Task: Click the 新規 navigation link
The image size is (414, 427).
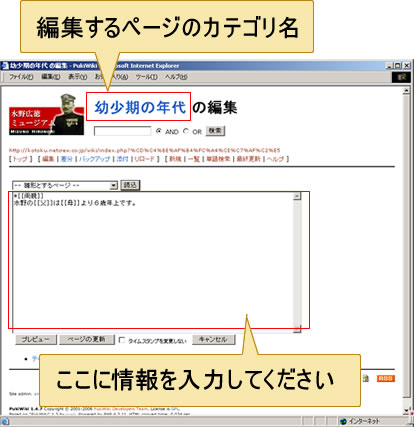Action: click(175, 159)
